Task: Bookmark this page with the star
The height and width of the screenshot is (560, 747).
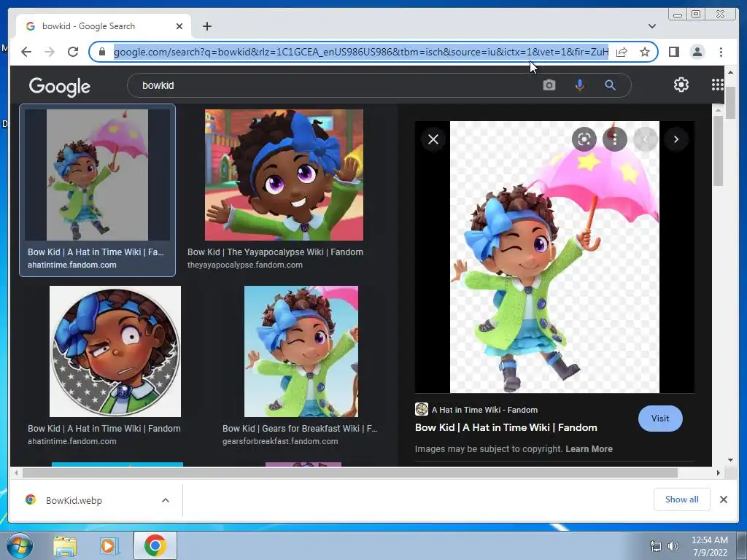Action: (x=645, y=52)
